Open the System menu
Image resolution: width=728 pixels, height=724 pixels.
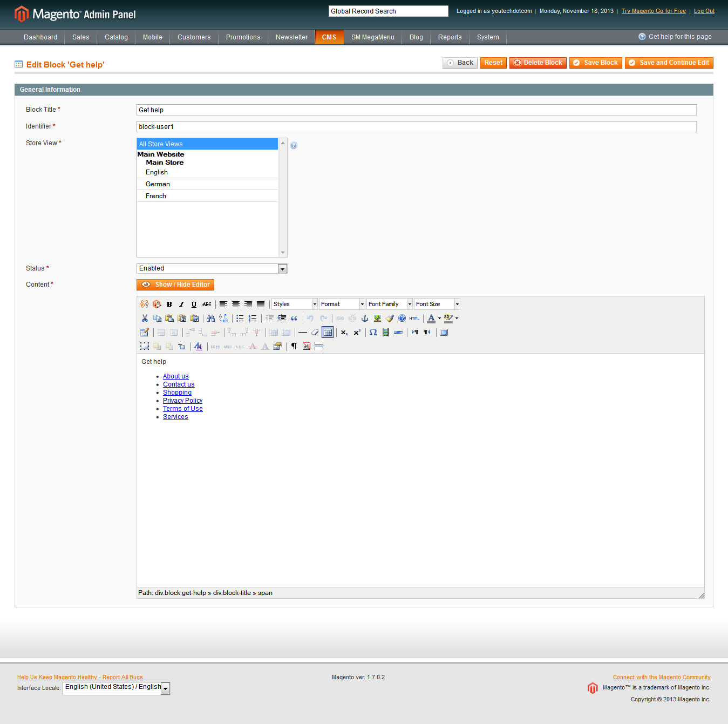point(488,37)
